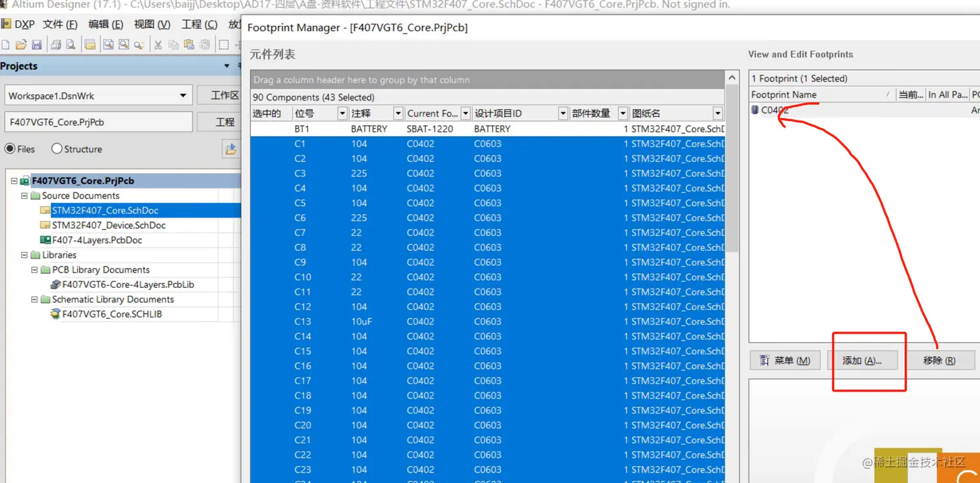
Task: Click the 添加 (A)... button
Action: click(x=862, y=360)
